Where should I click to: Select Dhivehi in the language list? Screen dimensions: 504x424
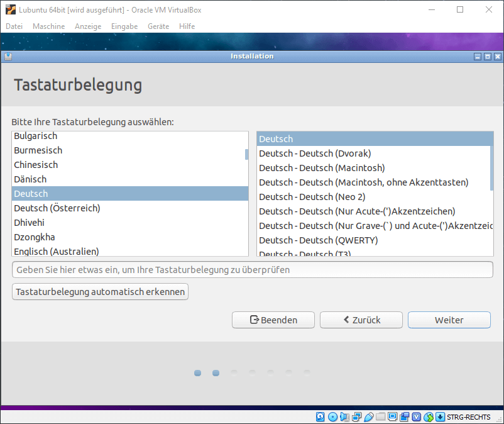130,223
